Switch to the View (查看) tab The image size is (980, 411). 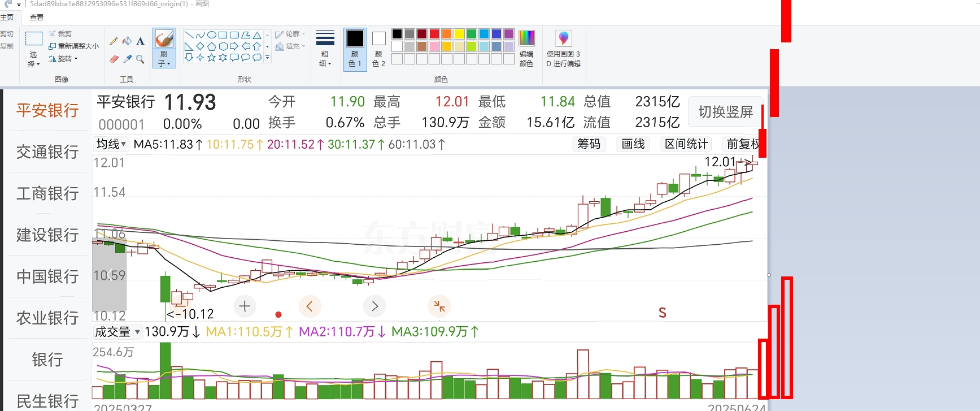pos(36,18)
